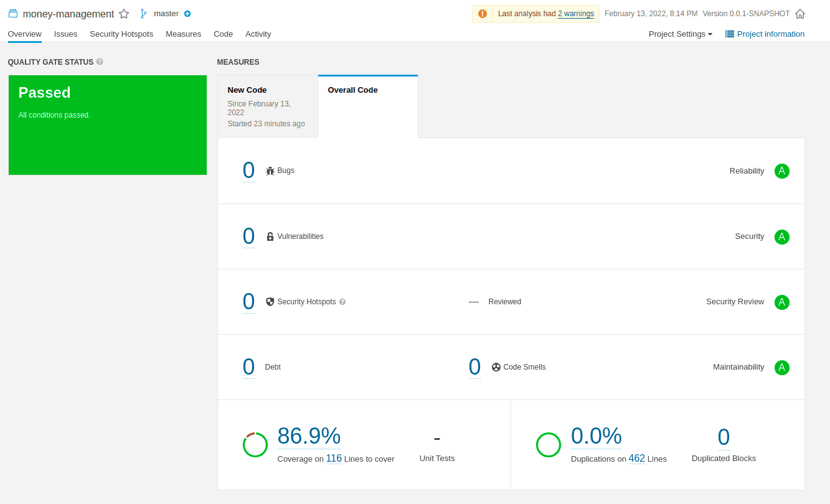Click the blue plus icon beside master branch
This screenshot has height=504, width=830.
pyautogui.click(x=187, y=14)
